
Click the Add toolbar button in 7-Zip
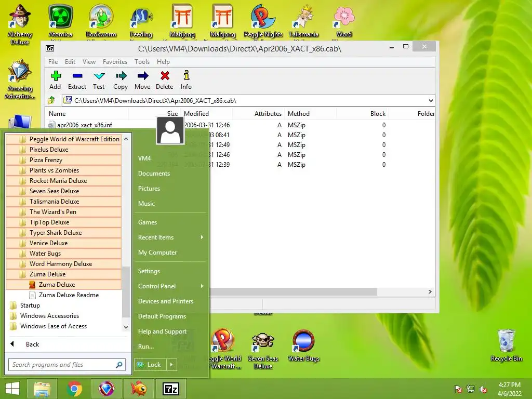55,81
